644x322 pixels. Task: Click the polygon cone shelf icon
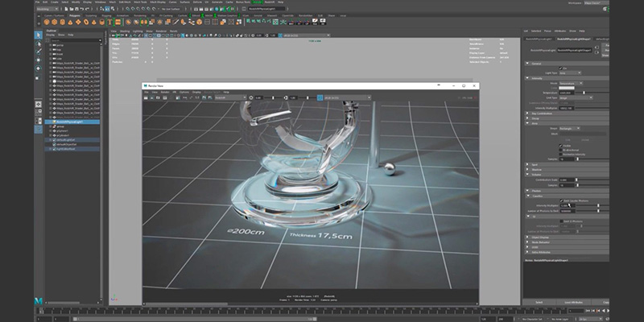click(70, 22)
